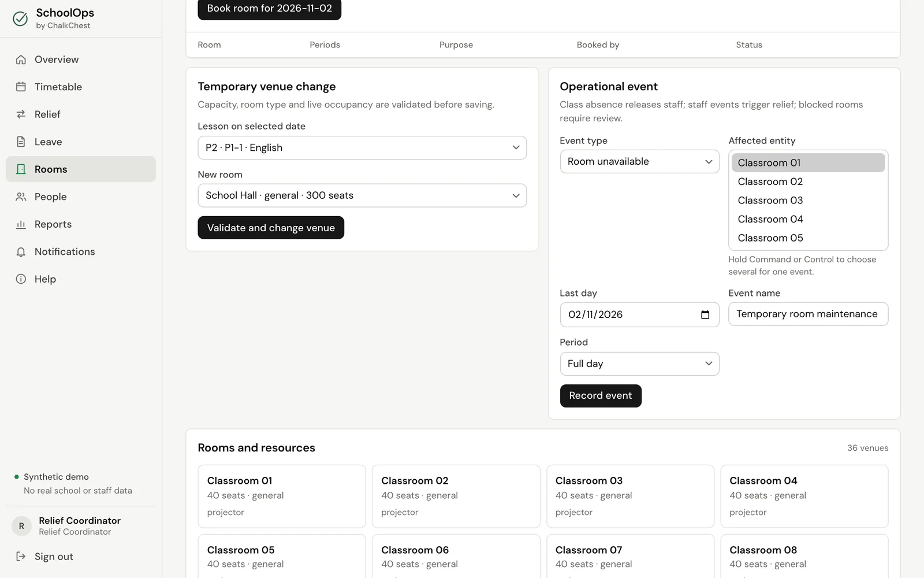
Task: Choose Classroom 03 in Affected entity list
Action: point(808,200)
